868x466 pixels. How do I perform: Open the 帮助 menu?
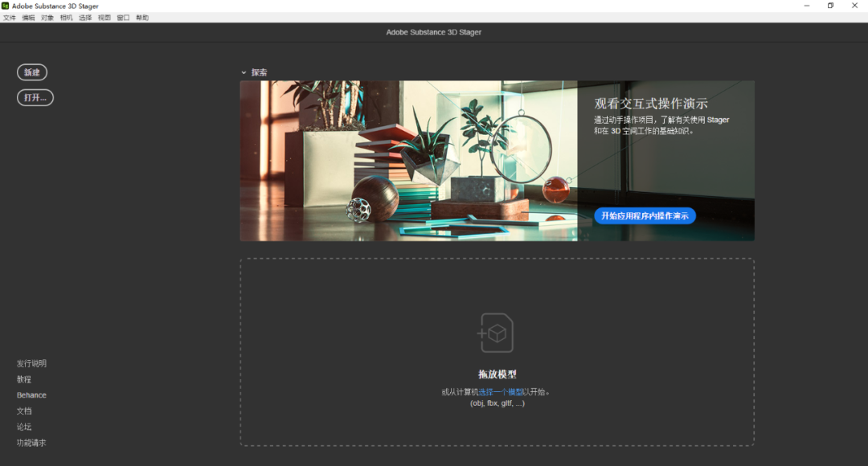142,18
